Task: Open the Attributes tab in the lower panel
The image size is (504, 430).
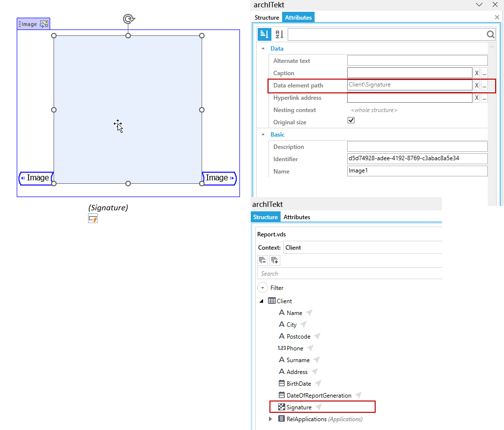Action: tap(296, 217)
